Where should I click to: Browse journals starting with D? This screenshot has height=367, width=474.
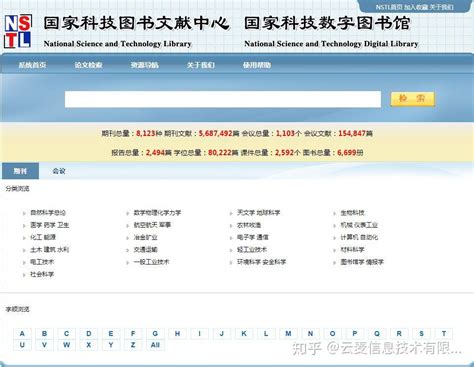pos(89,334)
